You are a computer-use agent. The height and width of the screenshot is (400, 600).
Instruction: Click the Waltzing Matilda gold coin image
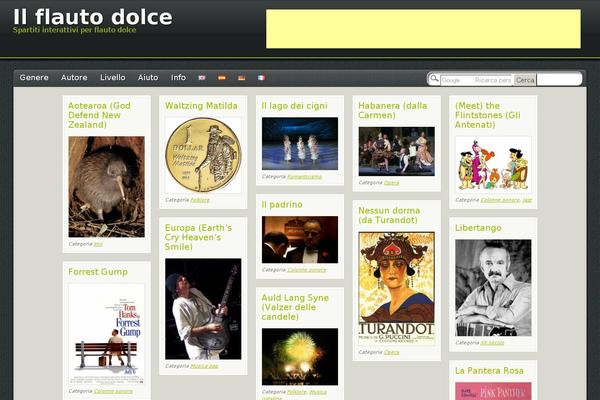(203, 155)
